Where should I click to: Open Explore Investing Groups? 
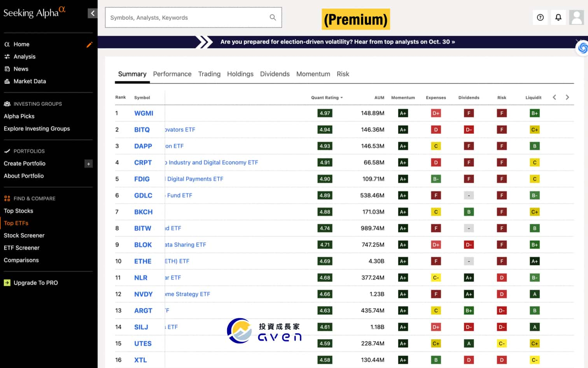point(37,129)
